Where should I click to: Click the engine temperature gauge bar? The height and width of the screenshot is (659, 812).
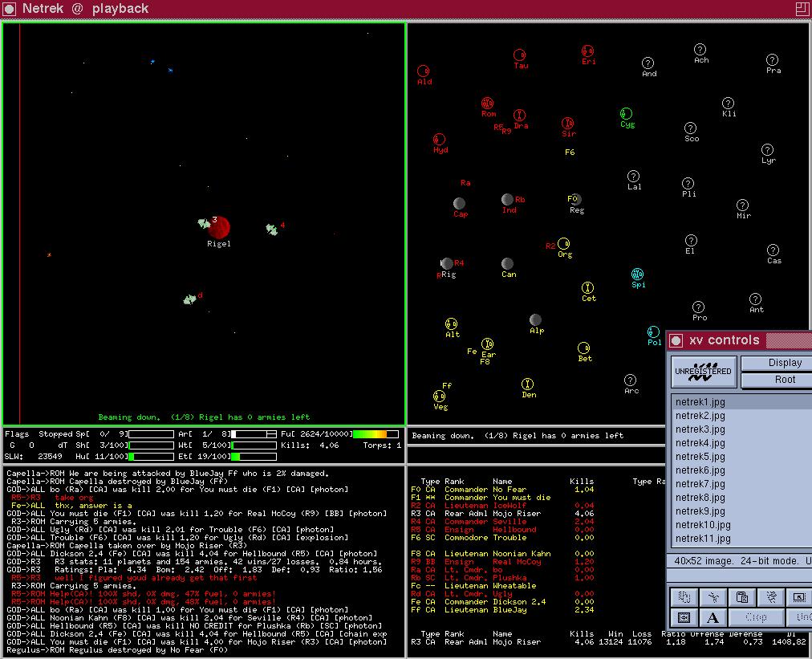tap(254, 457)
